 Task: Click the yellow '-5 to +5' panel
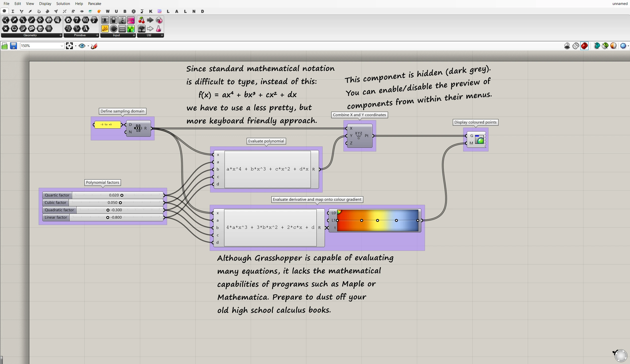(107, 125)
